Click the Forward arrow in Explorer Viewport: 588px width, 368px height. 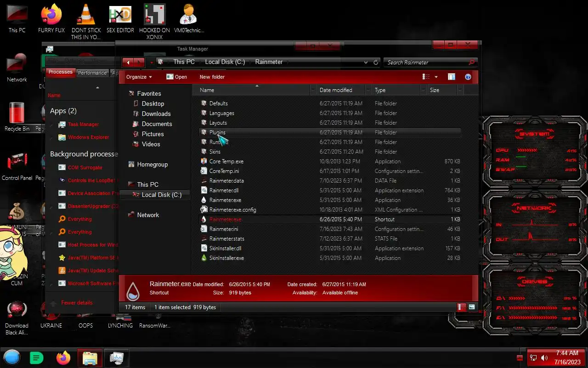click(x=139, y=62)
